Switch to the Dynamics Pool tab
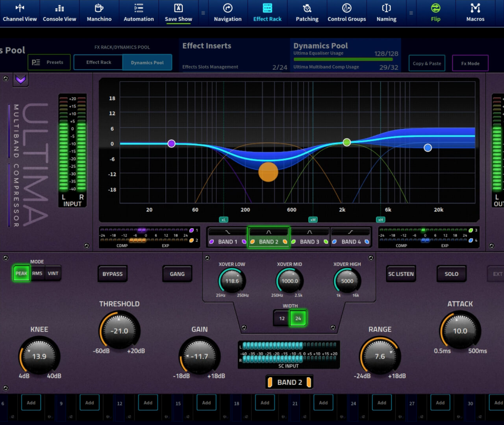The width and height of the screenshot is (504, 425). point(147,62)
